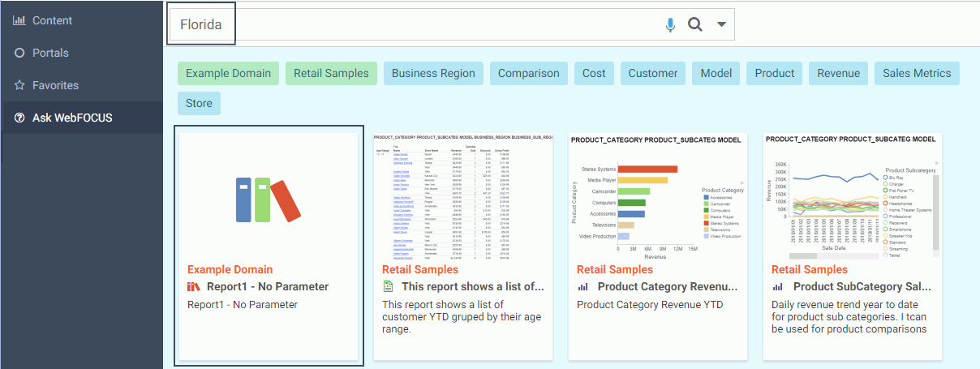Open the Product SubCategory line chart thumbnail
This screenshot has width=980, height=369.
[853, 196]
